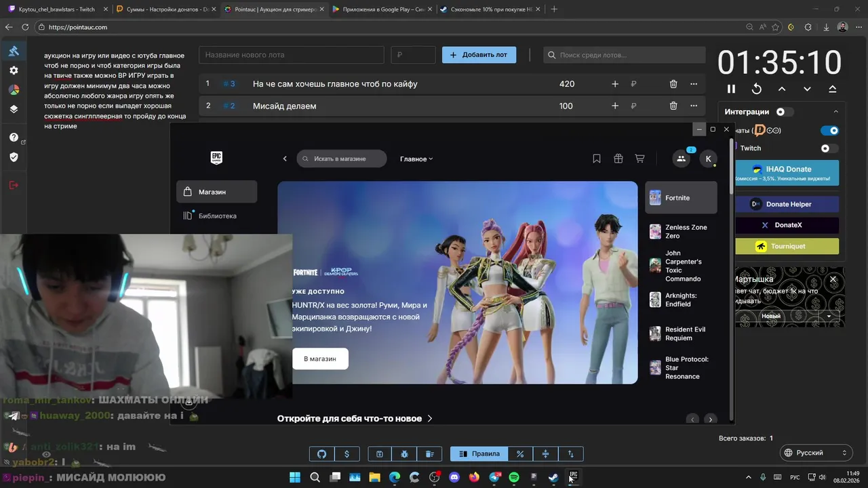
Task: Open Библиотека in Epic Games sidebar
Action: tap(216, 216)
